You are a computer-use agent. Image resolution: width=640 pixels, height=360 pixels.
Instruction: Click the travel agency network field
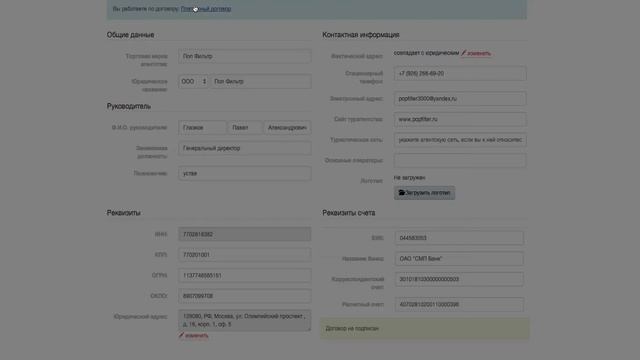click(x=460, y=140)
